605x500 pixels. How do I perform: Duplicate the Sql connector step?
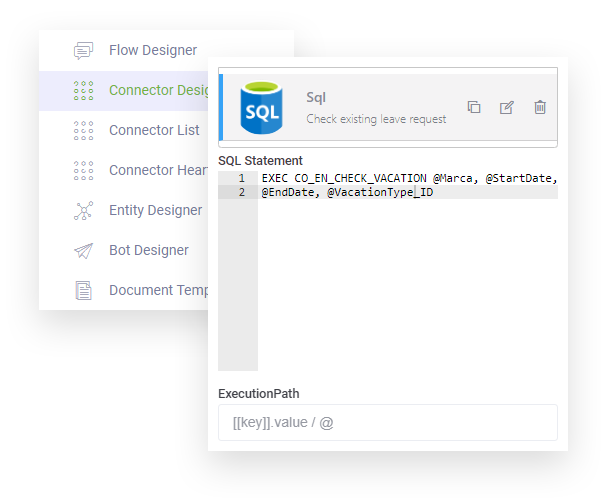[474, 107]
